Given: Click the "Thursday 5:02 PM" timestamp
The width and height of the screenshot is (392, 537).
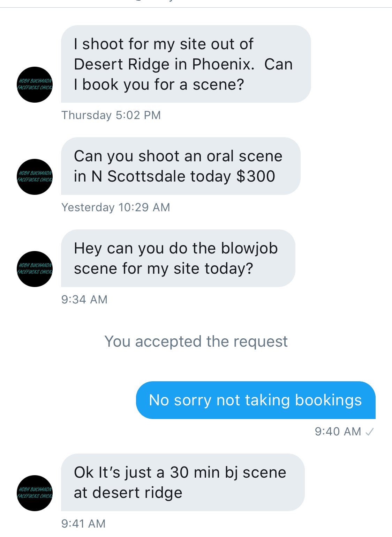Looking at the screenshot, I should pyautogui.click(x=111, y=115).
